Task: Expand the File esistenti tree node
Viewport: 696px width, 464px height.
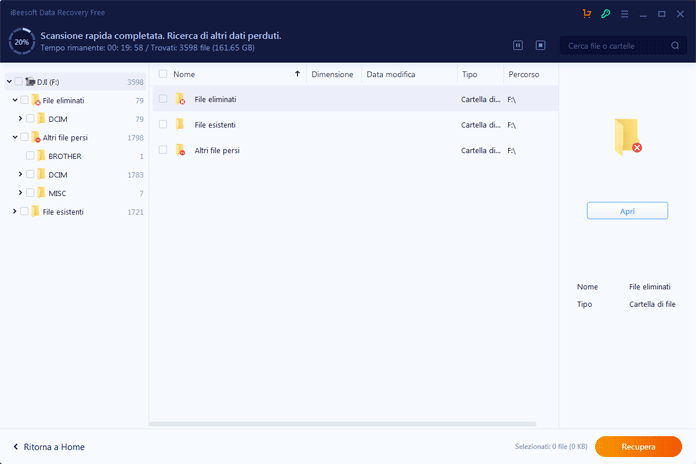Action: tap(14, 211)
